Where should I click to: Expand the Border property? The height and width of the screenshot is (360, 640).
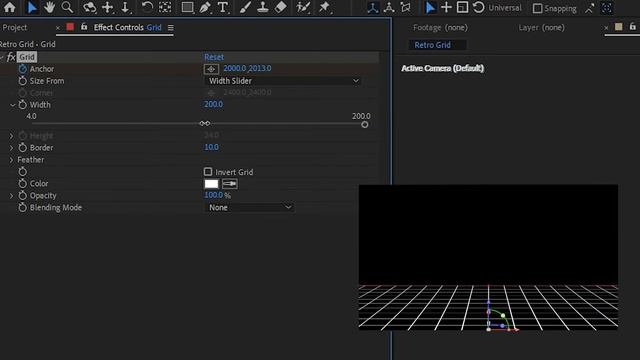click(11, 148)
